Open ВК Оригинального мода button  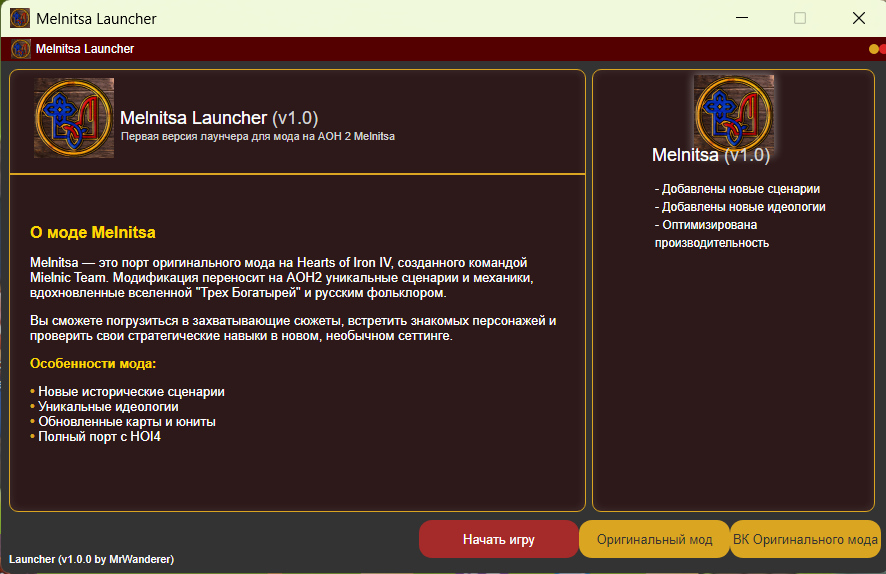(805, 539)
